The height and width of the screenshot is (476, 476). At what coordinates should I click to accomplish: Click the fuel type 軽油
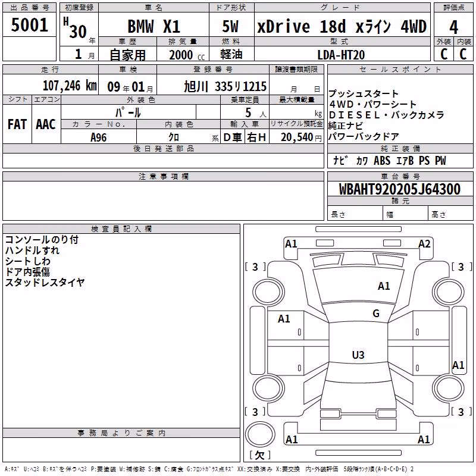pos(231,54)
